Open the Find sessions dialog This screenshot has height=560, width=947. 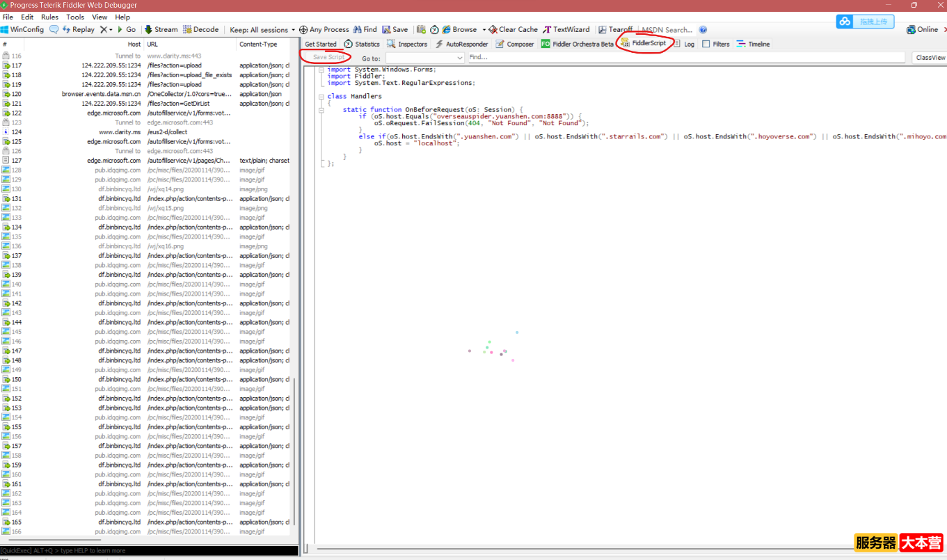click(x=365, y=30)
